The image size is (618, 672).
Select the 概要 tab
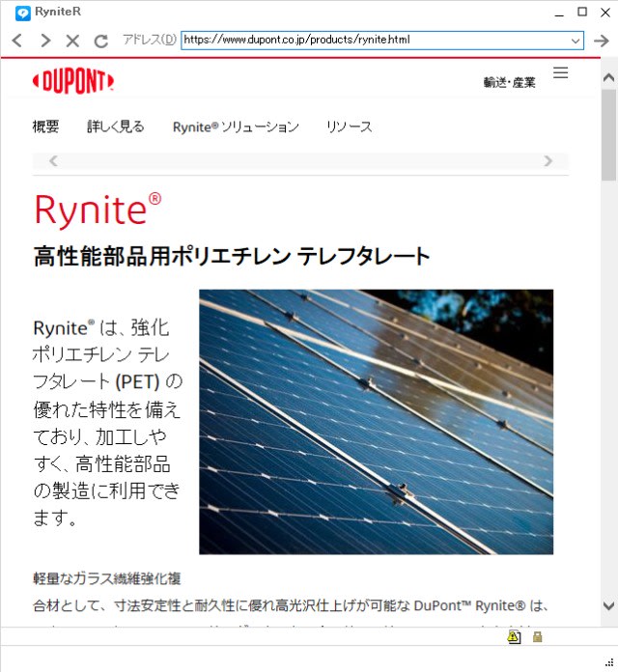coord(45,126)
